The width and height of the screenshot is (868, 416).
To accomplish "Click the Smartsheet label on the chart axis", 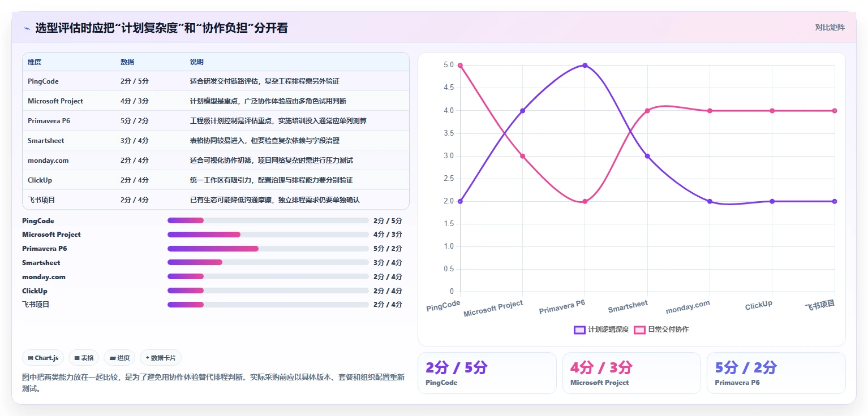I will tap(628, 306).
